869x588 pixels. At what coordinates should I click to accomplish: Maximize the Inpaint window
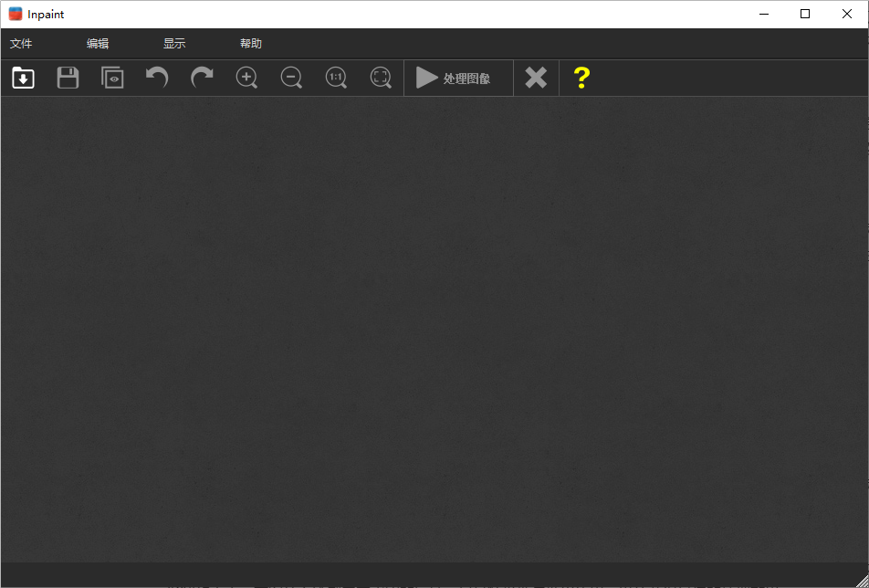point(804,14)
